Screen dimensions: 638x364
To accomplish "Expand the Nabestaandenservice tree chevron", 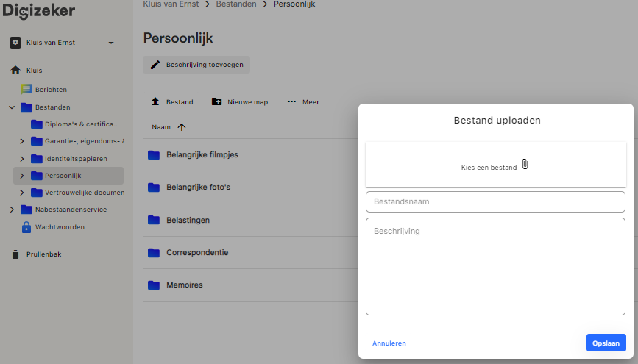I will [12, 210].
